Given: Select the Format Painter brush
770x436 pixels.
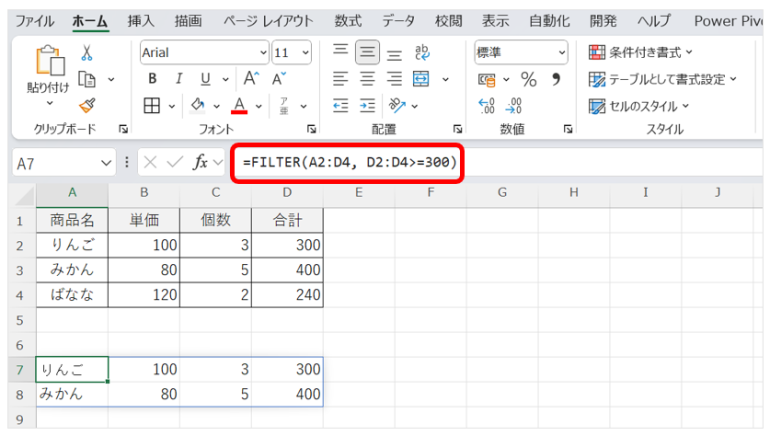Looking at the screenshot, I should (x=87, y=105).
